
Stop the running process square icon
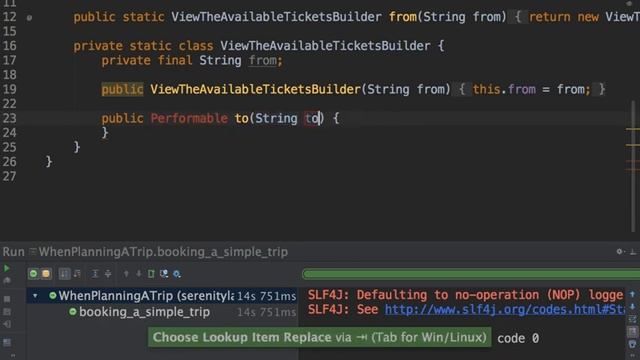(x=7, y=299)
